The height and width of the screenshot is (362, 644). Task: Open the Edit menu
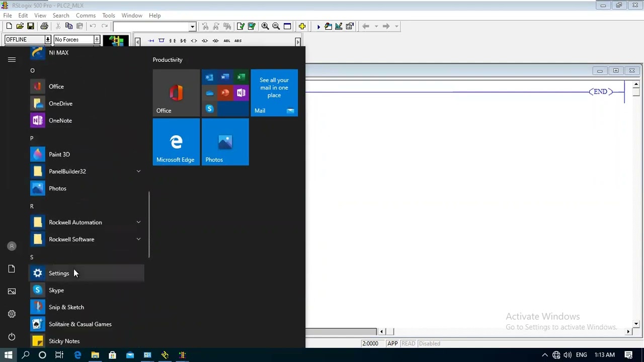23,16
